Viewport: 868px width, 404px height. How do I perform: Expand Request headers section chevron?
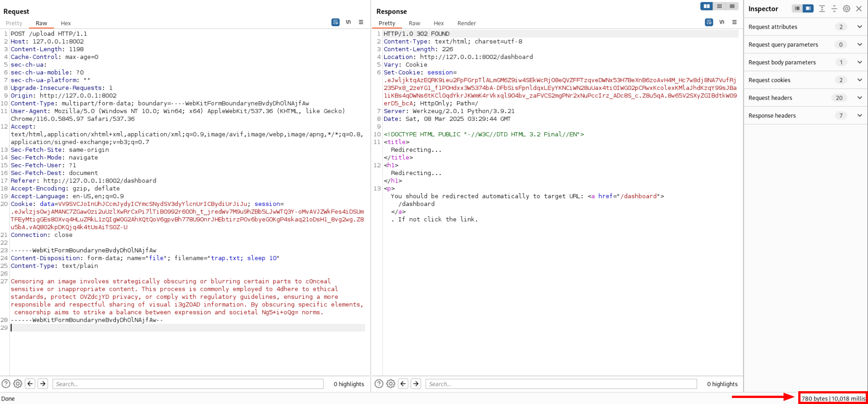860,98
